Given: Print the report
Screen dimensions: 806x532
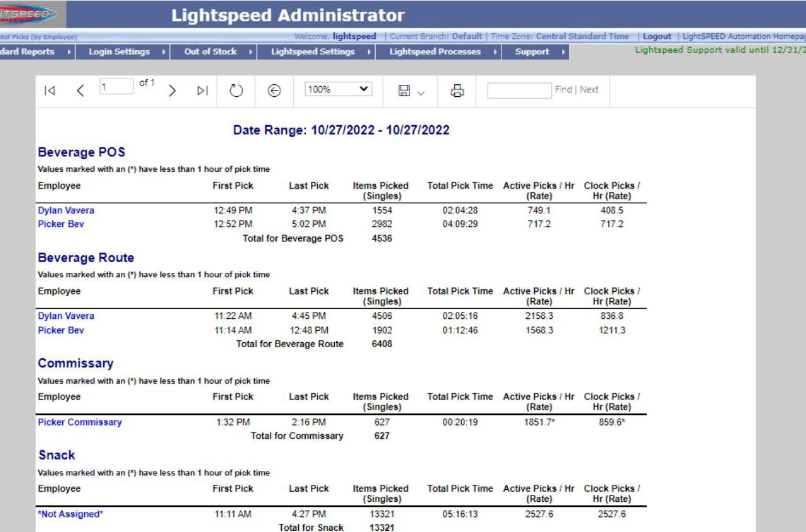Looking at the screenshot, I should pyautogui.click(x=457, y=91).
